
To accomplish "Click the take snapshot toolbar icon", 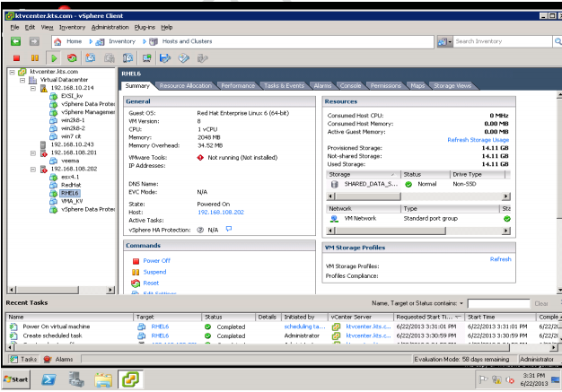I will (x=91, y=58).
